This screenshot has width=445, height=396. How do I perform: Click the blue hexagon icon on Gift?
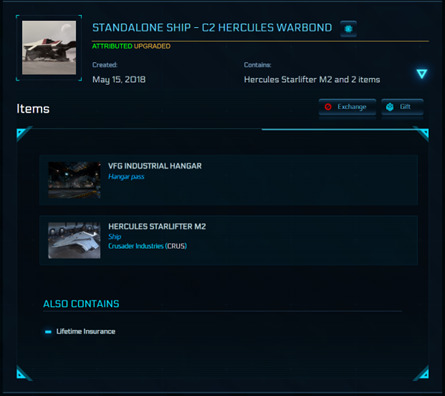390,107
